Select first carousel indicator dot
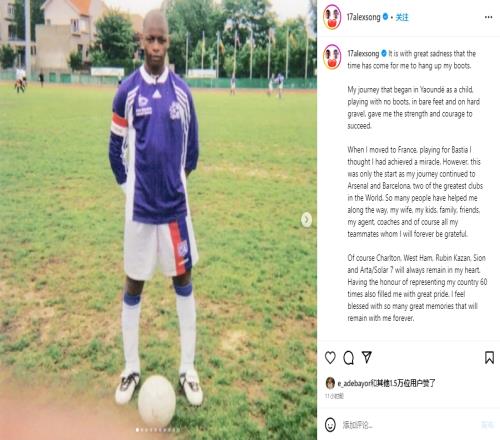The image size is (500, 440). [x=137, y=430]
